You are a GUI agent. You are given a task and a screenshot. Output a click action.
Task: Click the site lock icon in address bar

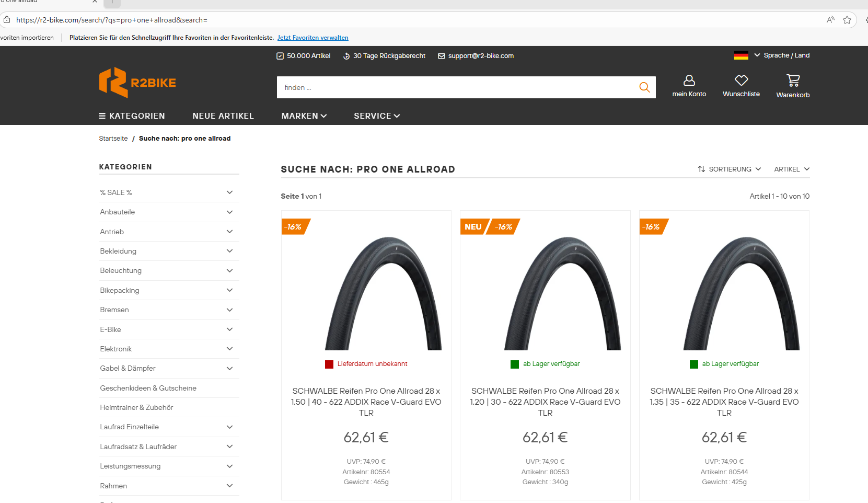click(x=7, y=20)
